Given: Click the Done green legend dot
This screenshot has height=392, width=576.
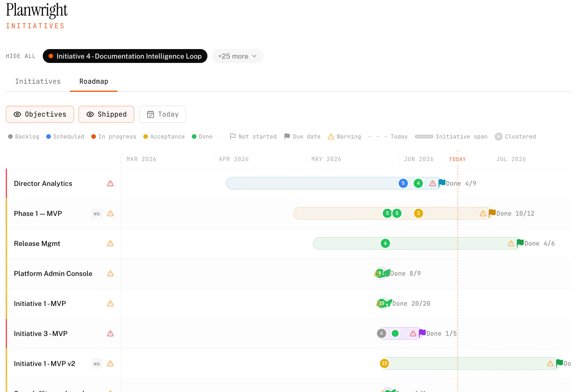Looking at the screenshot, I should click(x=194, y=137).
